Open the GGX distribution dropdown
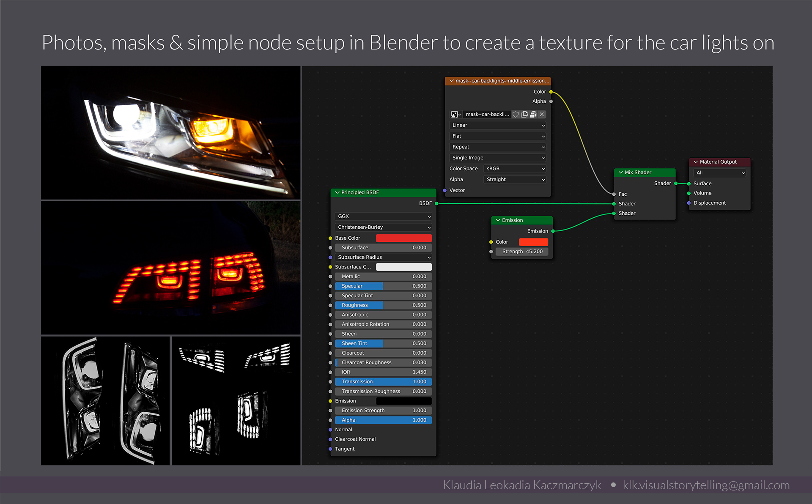Screen dimensions: 812x504 tap(383, 216)
